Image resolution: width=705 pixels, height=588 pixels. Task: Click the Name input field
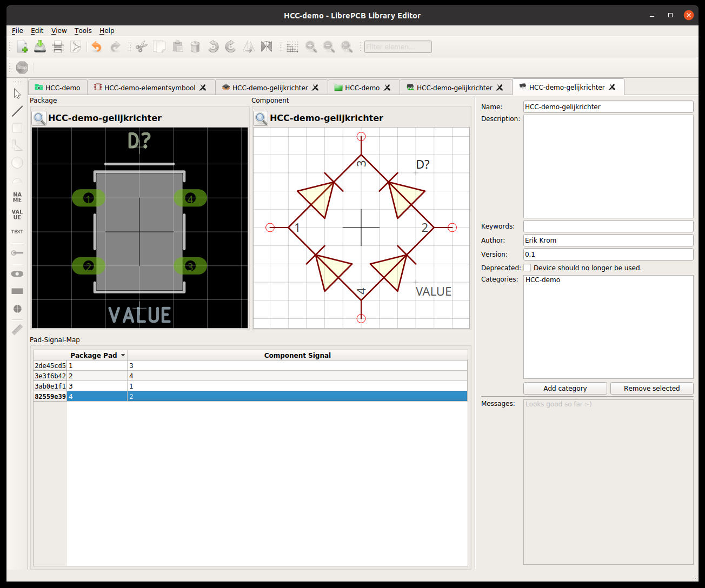tap(608, 106)
